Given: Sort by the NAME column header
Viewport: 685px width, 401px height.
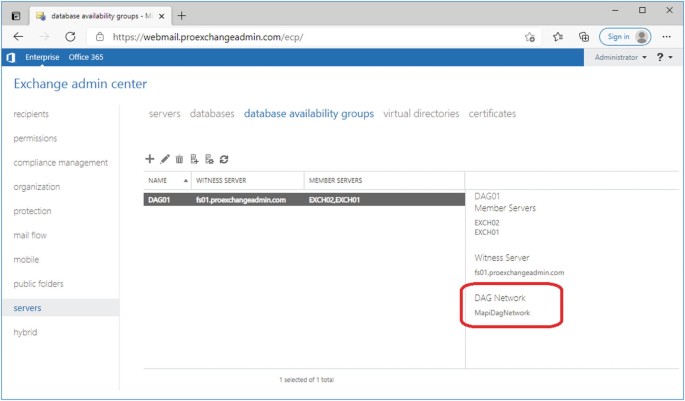Looking at the screenshot, I should point(167,180).
